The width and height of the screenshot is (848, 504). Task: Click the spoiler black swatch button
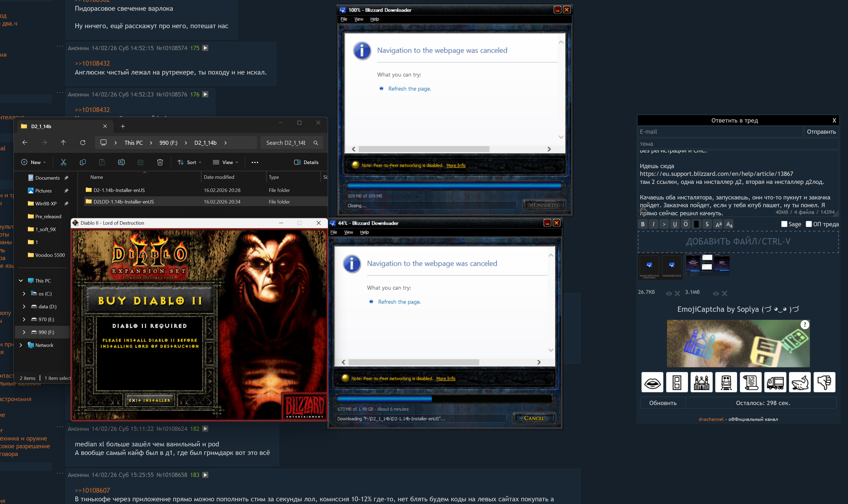(x=696, y=224)
